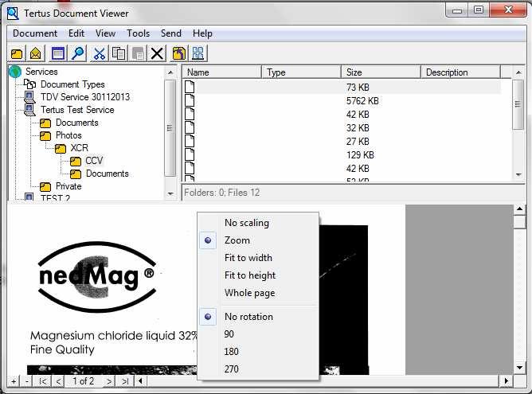Go to the next page button

click(109, 381)
